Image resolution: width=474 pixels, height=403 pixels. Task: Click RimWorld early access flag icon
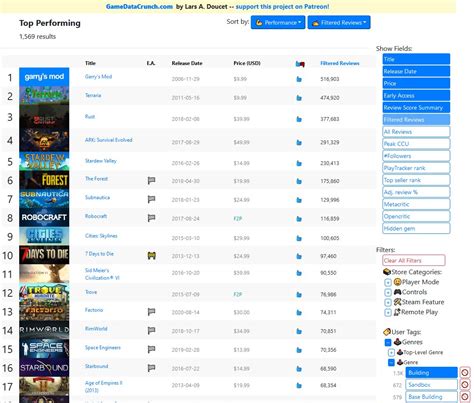point(151,331)
